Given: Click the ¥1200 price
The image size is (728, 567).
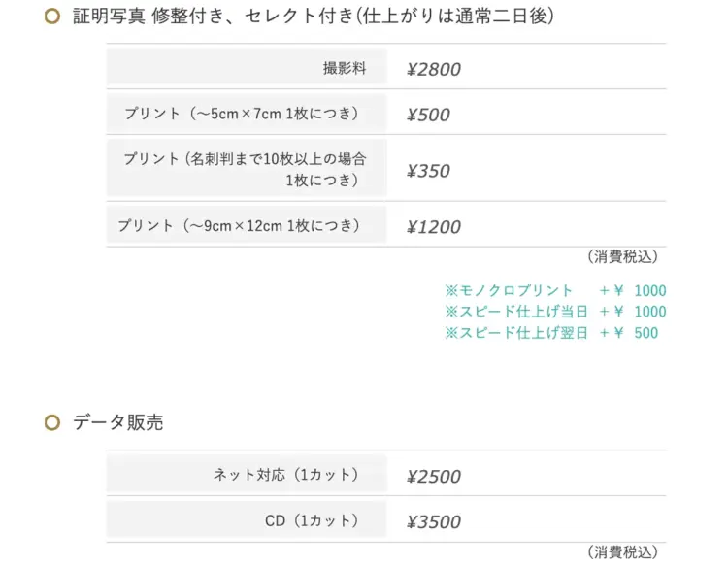Looking at the screenshot, I should [434, 228].
